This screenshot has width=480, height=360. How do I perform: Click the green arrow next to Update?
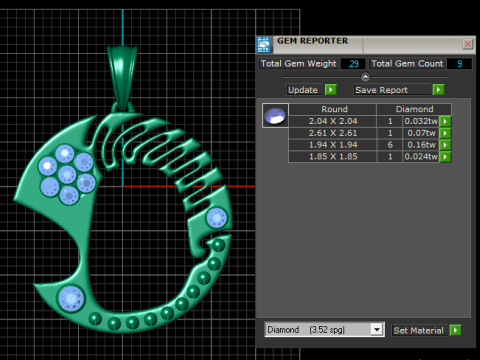[x=331, y=90]
